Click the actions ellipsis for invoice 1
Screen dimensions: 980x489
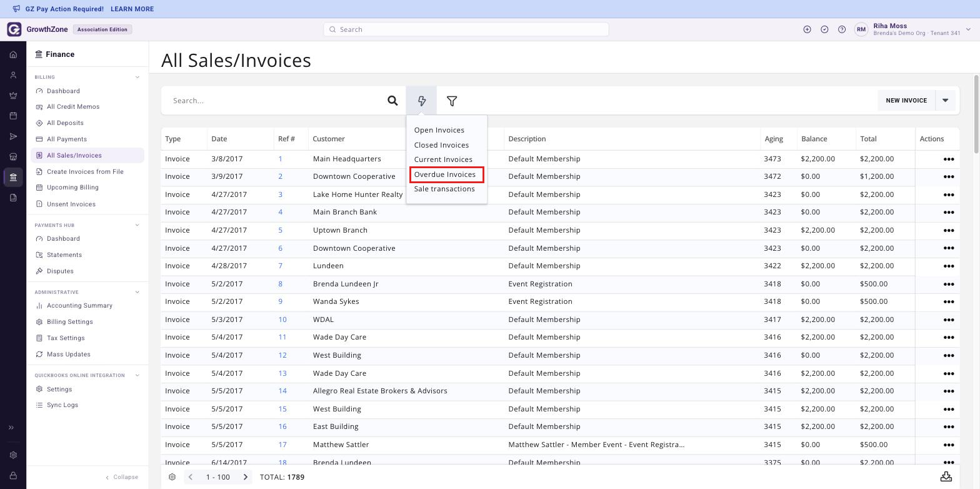[x=948, y=159]
